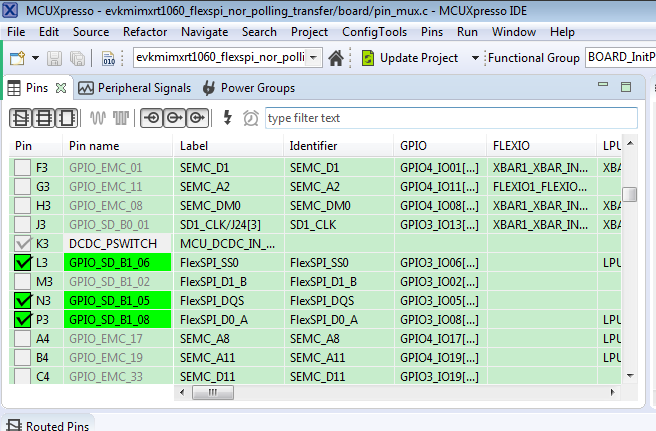Toggle checkbox for pin J3
This screenshot has height=431, width=656.
tap(22, 224)
